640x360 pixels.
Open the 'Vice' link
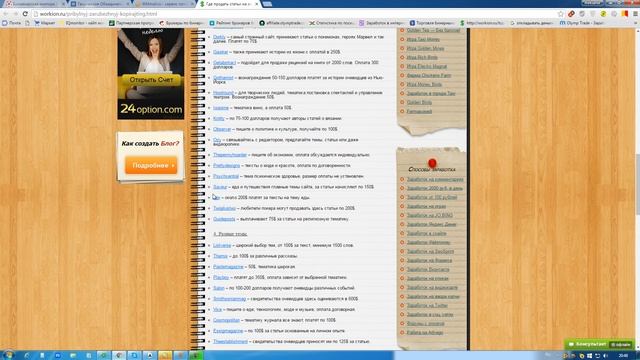point(218,309)
